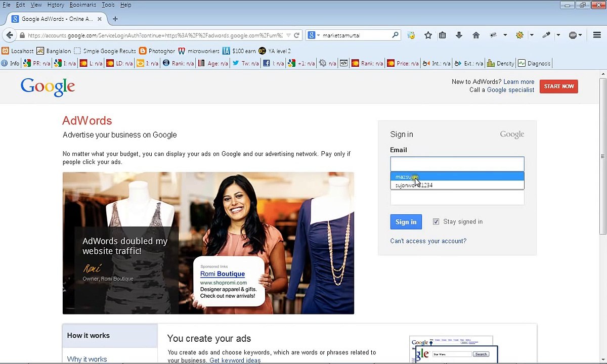
Task: Click in the Email input field
Action: [457, 164]
